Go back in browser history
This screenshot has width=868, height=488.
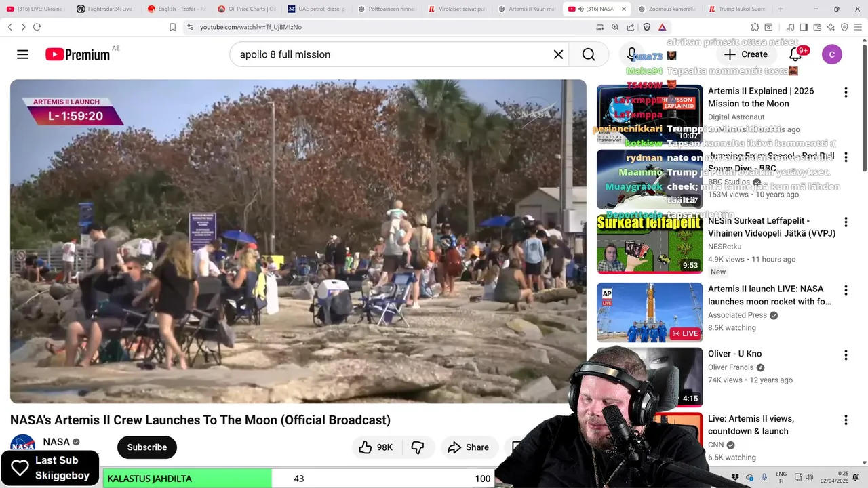click(x=9, y=27)
